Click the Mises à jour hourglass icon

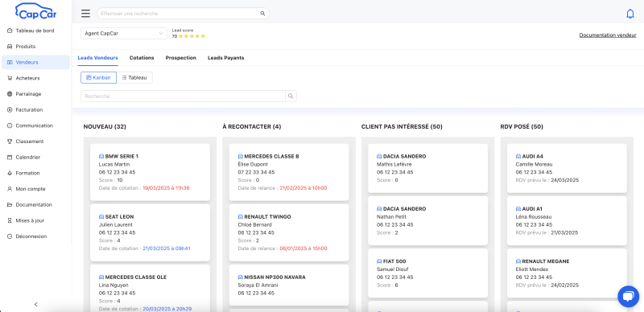(10, 220)
